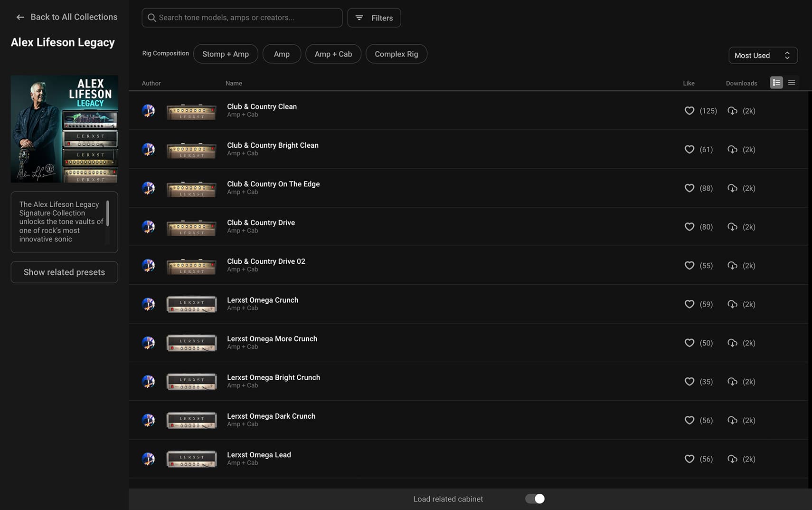Viewport: 812px width, 510px height.
Task: Click the Author column header
Action: click(151, 83)
